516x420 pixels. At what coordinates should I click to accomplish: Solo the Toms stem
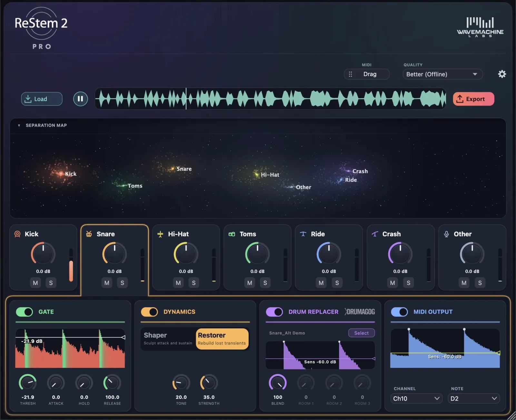click(x=265, y=283)
